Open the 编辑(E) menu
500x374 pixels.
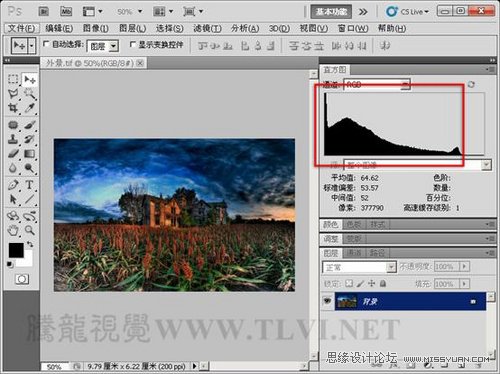[x=59, y=28]
